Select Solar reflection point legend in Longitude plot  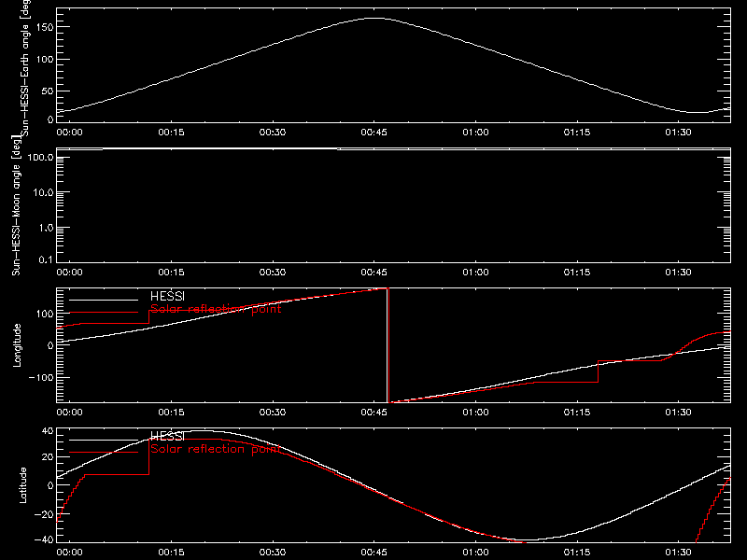coord(216,309)
